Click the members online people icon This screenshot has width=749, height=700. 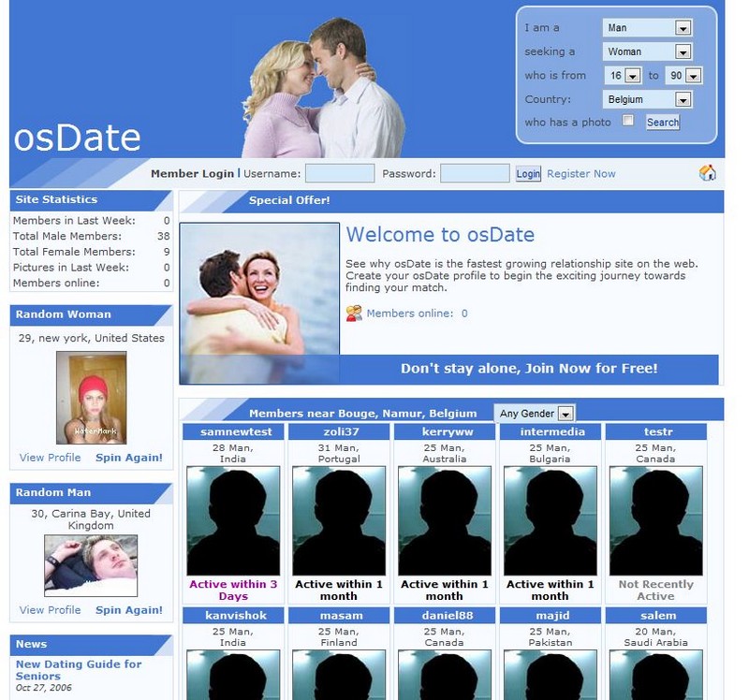pos(354,314)
